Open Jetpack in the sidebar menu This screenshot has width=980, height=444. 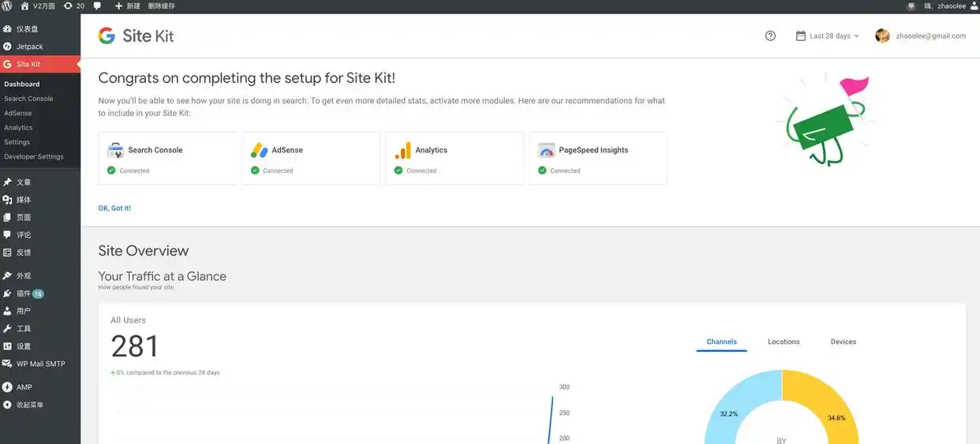[x=29, y=47]
